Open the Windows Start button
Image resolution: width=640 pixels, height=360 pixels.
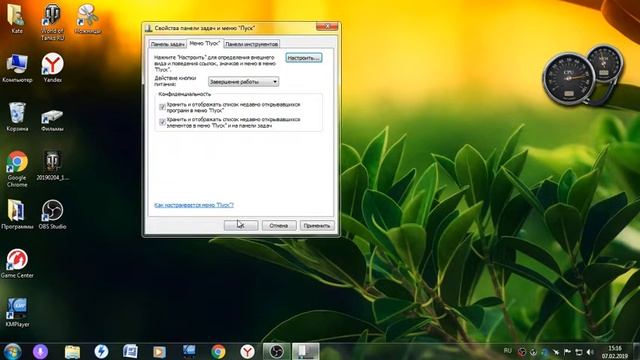(13, 351)
